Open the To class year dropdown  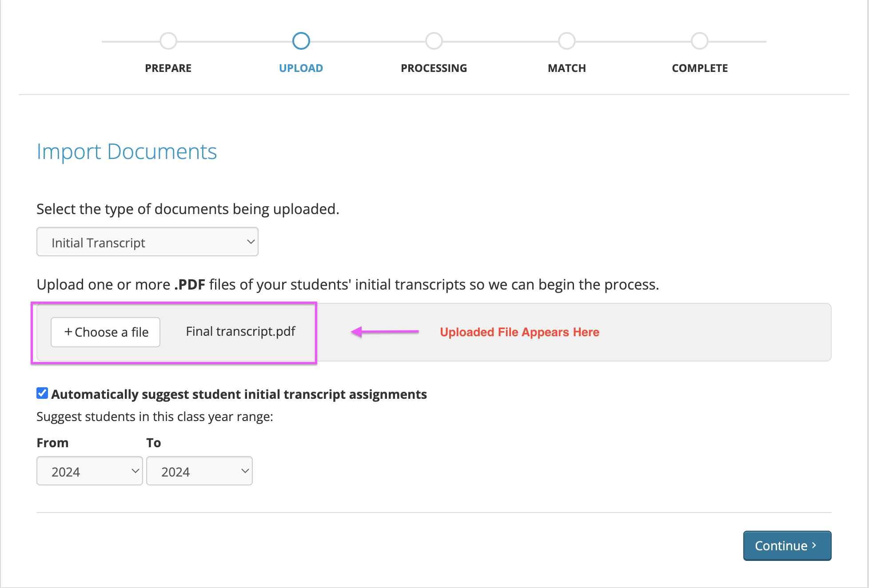pyautogui.click(x=199, y=471)
